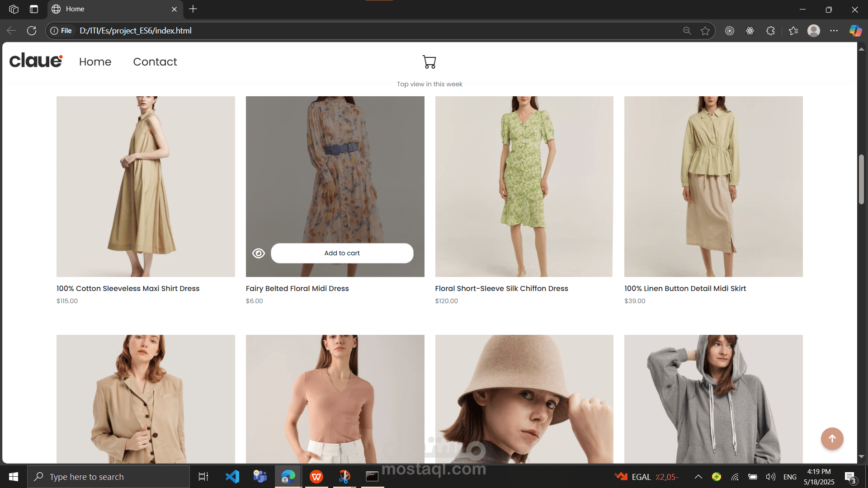Expand system tray hidden icons chevron
The width and height of the screenshot is (868, 488).
698,477
